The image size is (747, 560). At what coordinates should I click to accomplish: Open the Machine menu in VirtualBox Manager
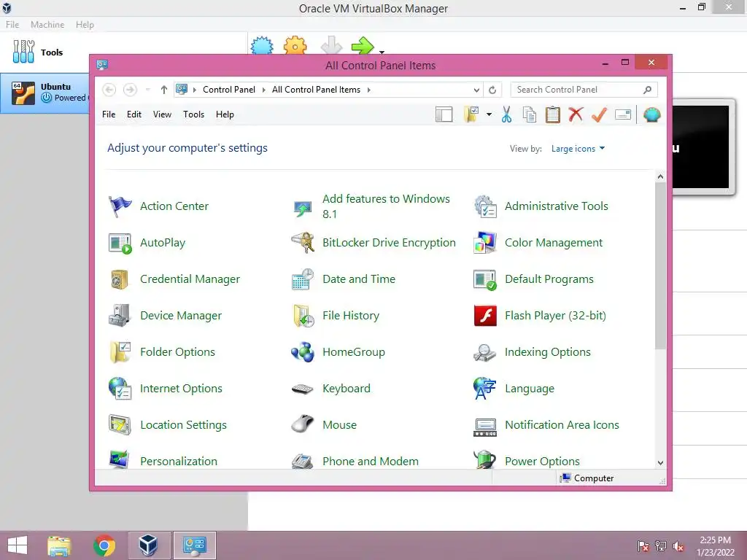[x=47, y=25]
